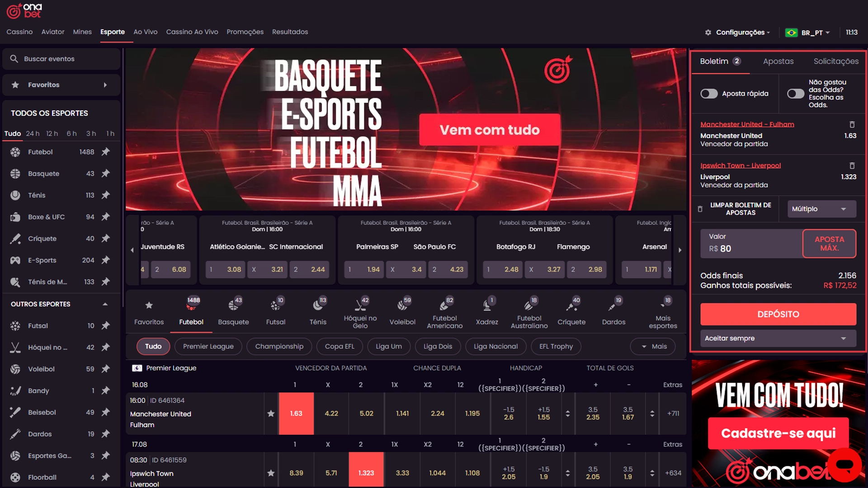Click the DEPÓSITO button

[778, 314]
